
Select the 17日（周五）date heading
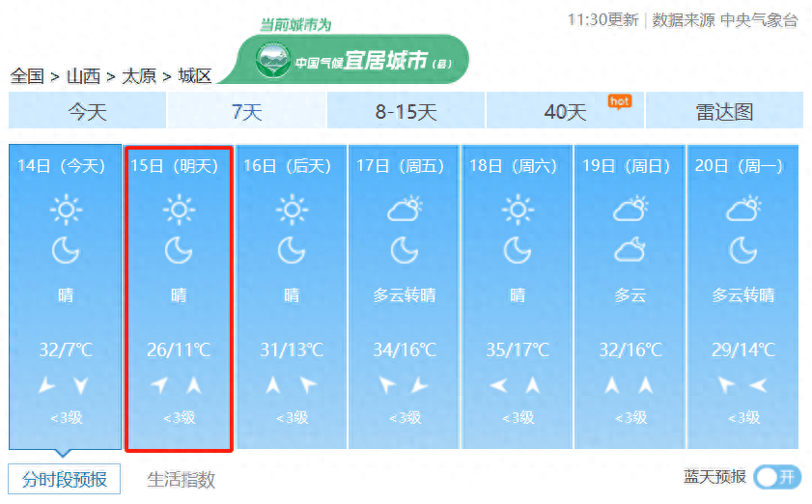(x=401, y=166)
